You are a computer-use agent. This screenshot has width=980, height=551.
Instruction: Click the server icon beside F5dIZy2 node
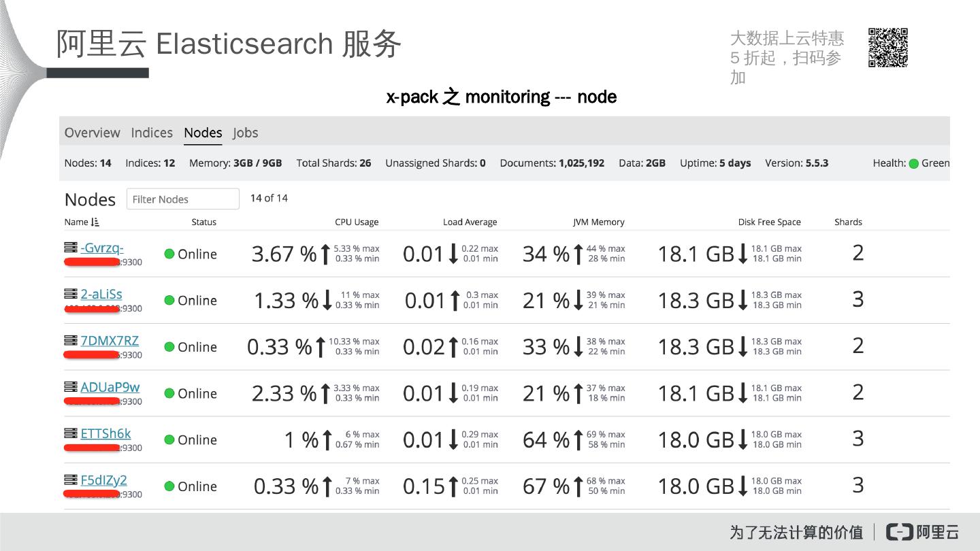tap(70, 480)
